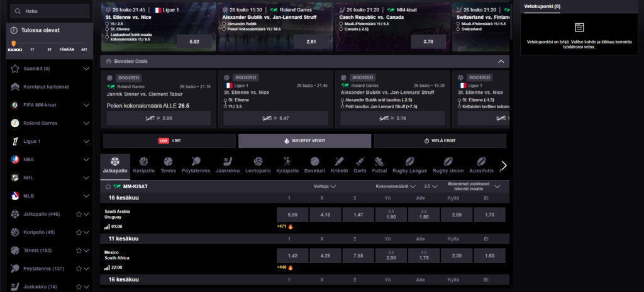Click the Ligue 1 sidebar logo
Viewport: 644px width, 292px height.
coord(15,141)
